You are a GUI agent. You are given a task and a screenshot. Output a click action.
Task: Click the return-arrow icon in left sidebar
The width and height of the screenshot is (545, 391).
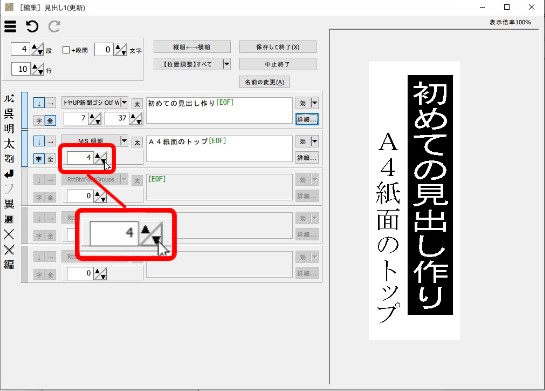[x=9, y=174]
